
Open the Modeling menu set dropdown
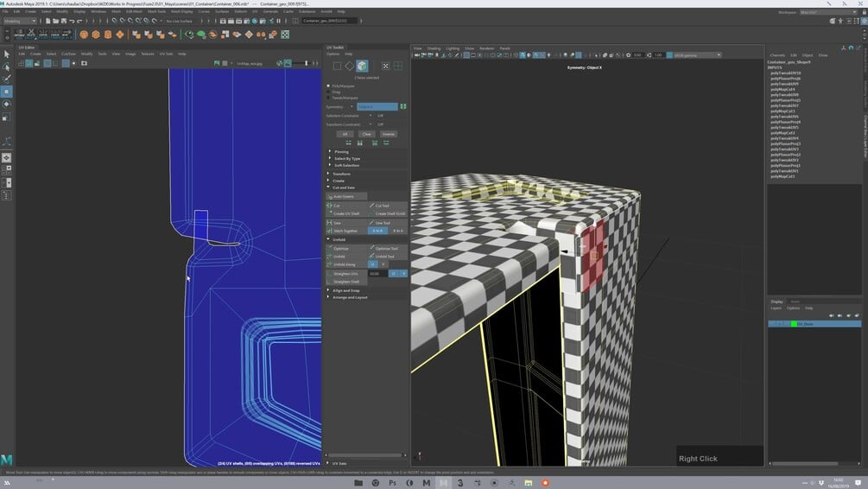[x=20, y=21]
